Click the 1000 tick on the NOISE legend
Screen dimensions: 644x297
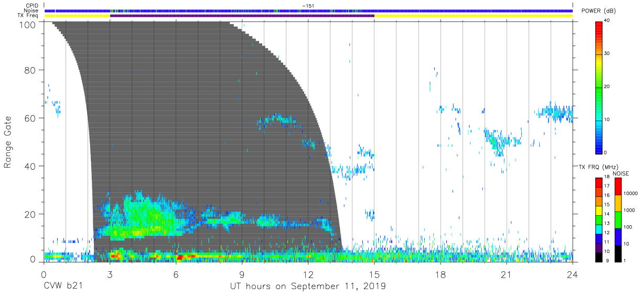click(630, 210)
